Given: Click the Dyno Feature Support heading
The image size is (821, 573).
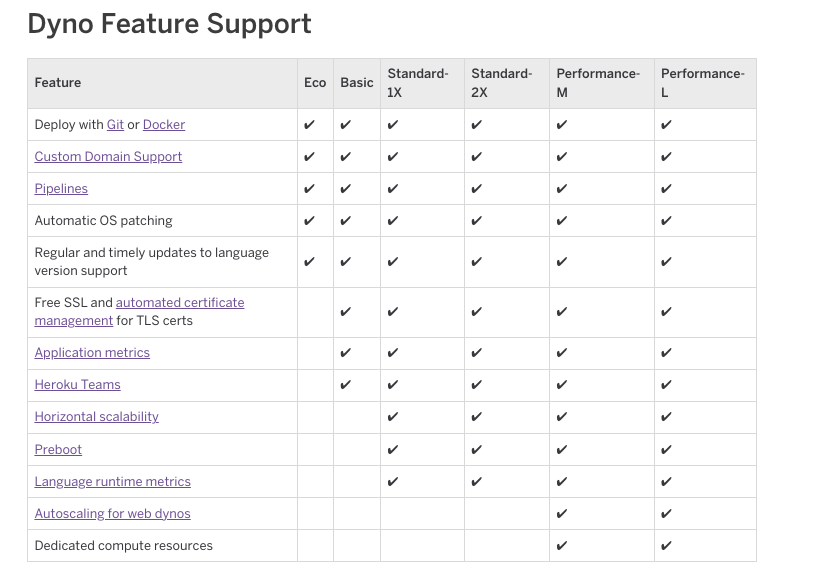Looking at the screenshot, I should click(x=169, y=24).
